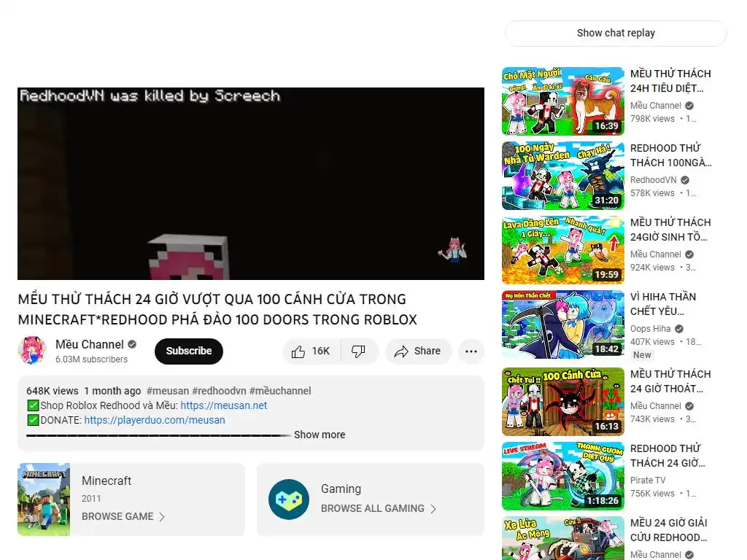Screen dimensions: 747x560
Task: Open title MỀU THỬ THÁCH 24GIỜ SINH TỒ...
Action: [670, 230]
